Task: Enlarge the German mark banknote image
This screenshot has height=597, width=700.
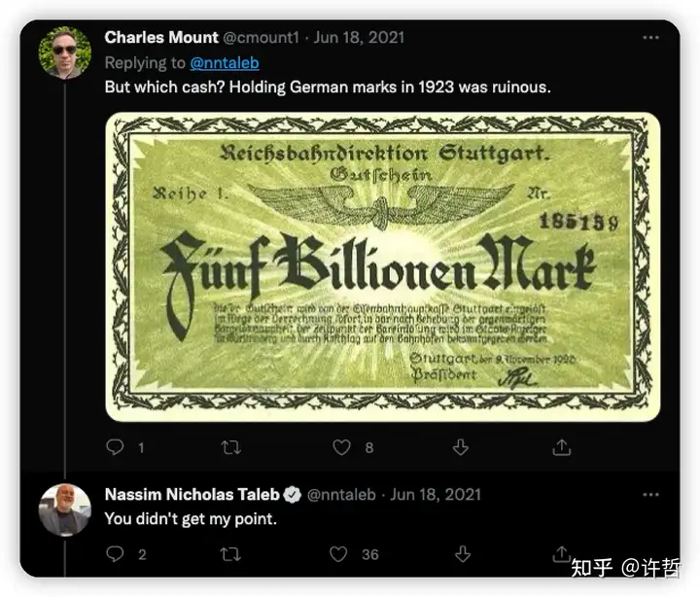Action: coord(382,266)
